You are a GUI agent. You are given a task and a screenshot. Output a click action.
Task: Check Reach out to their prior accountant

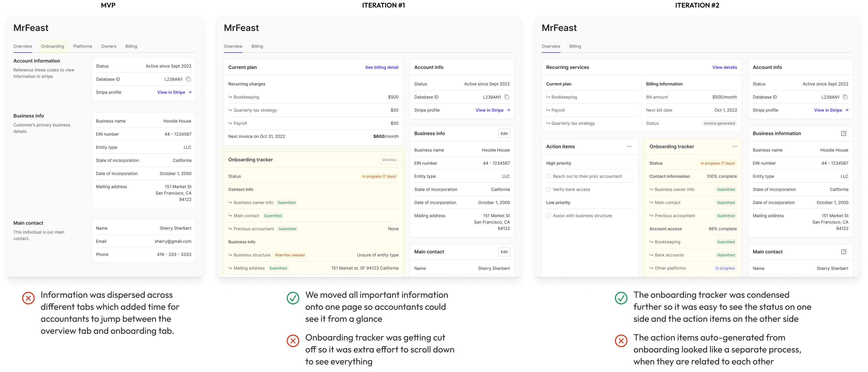[548, 176]
